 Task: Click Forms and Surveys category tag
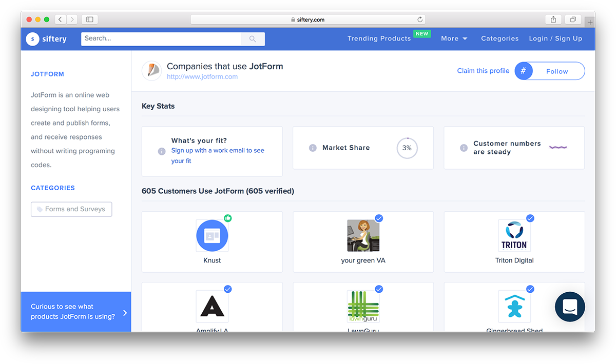click(71, 209)
